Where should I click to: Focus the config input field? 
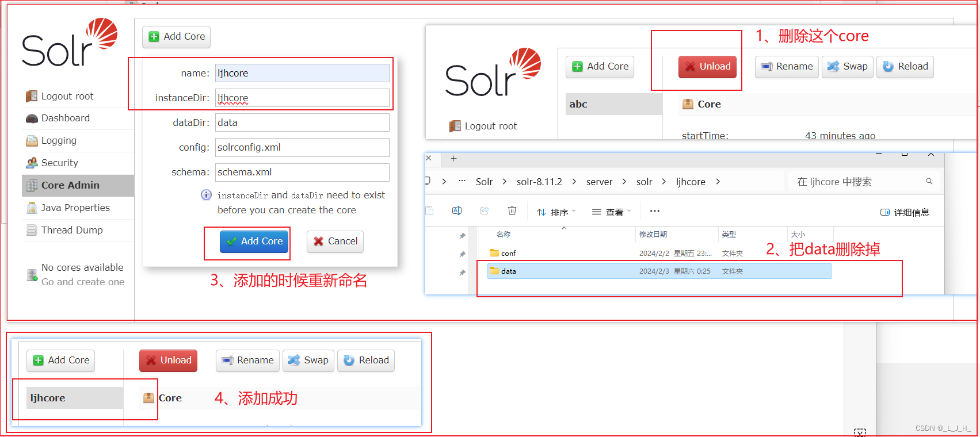pyautogui.click(x=302, y=147)
